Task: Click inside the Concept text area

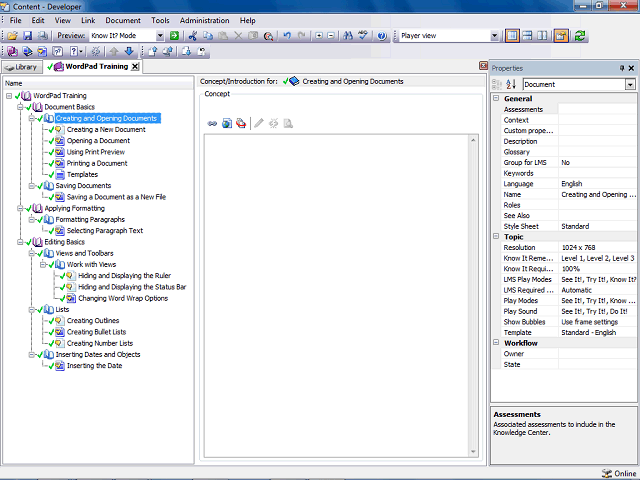Action: [337, 296]
